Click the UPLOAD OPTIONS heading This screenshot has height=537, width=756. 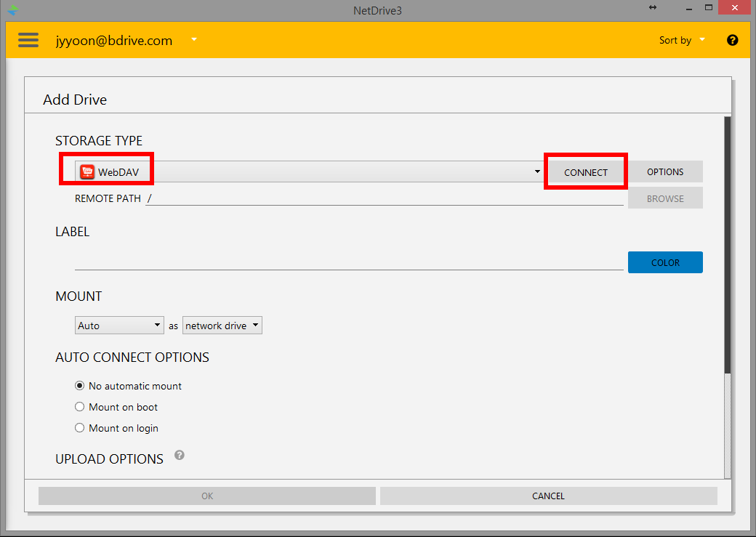pyautogui.click(x=110, y=459)
